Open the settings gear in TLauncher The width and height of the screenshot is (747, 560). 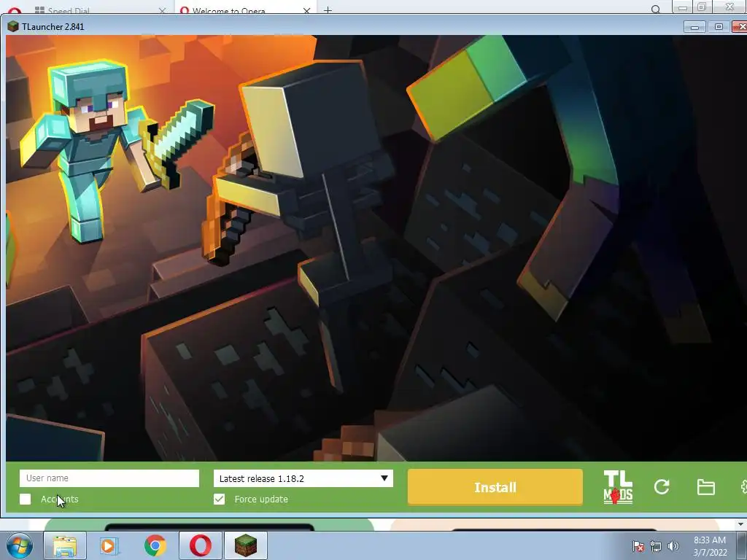click(743, 486)
